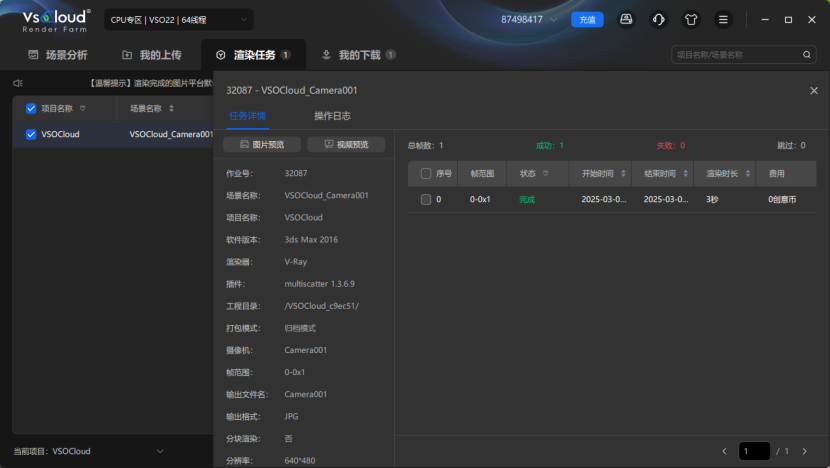Sort by 开始时间 column arrows
This screenshot has height=468, width=830.
tap(623, 174)
